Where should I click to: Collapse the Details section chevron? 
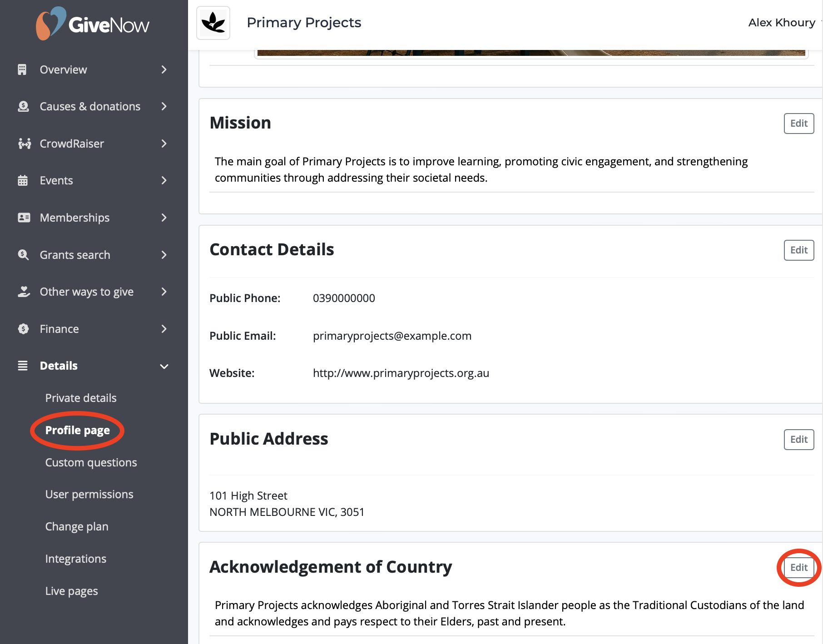[x=164, y=366]
